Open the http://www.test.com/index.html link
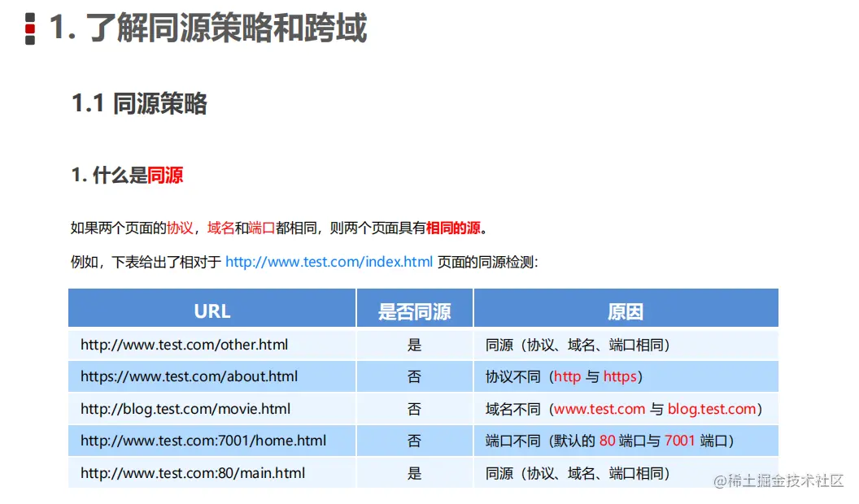Viewport: 859px width, 504px height. (329, 262)
